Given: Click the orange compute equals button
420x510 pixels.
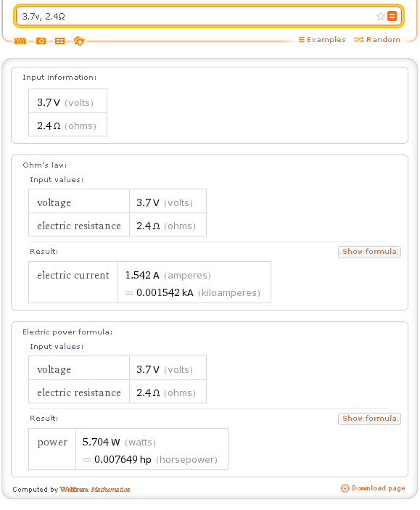Looking at the screenshot, I should click(x=392, y=16).
